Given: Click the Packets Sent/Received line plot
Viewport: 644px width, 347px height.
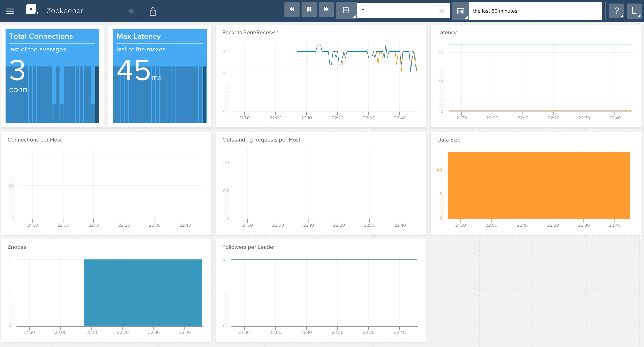Looking at the screenshot, I should tap(357, 58).
